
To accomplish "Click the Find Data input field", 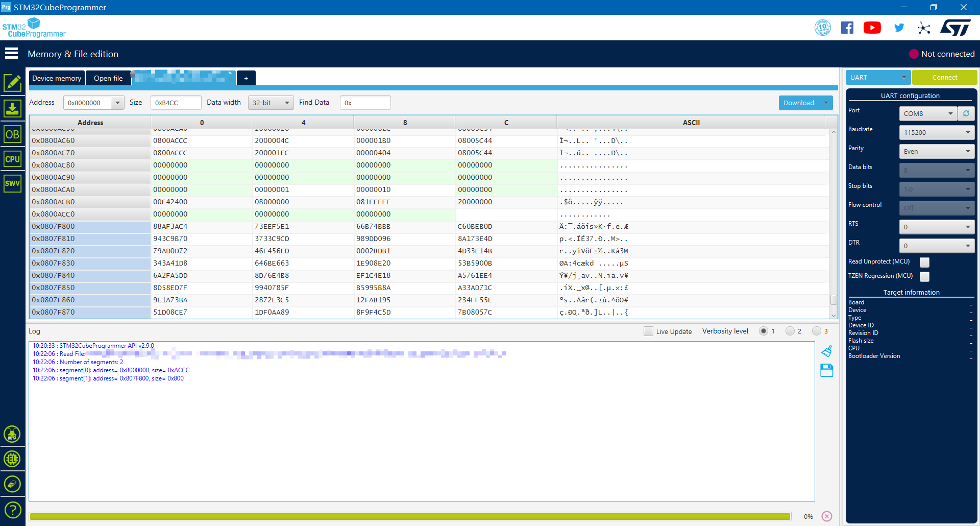I will 365,103.
